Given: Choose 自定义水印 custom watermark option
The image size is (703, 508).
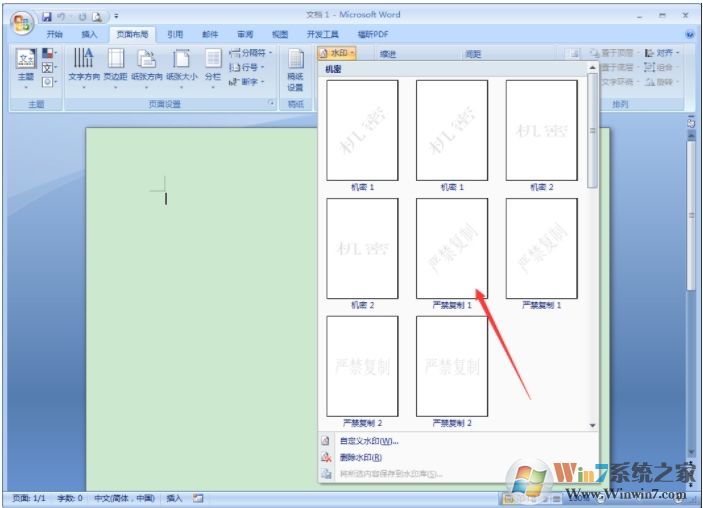Looking at the screenshot, I should tap(368, 441).
